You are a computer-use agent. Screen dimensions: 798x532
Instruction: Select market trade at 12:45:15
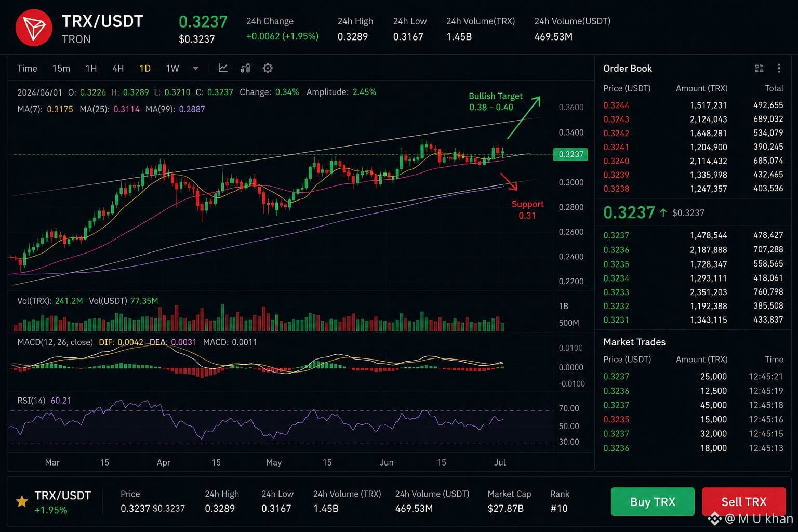pyautogui.click(x=693, y=434)
